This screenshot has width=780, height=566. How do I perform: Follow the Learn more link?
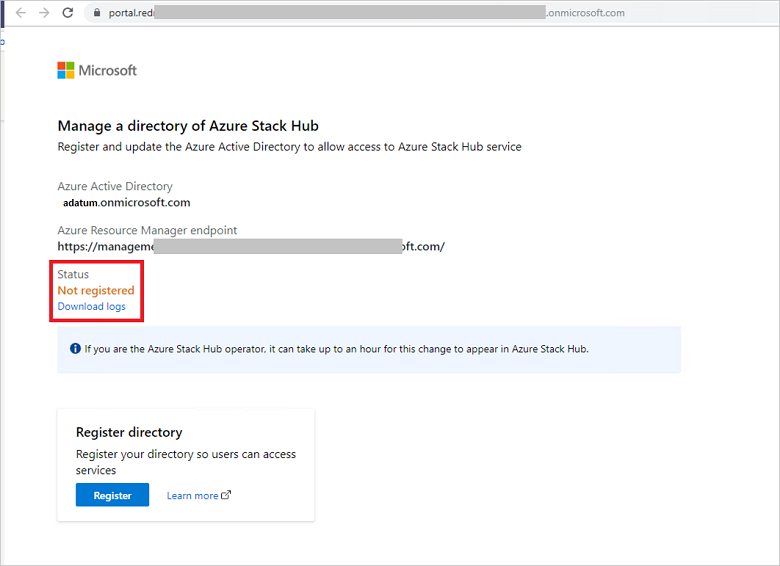tap(192, 495)
